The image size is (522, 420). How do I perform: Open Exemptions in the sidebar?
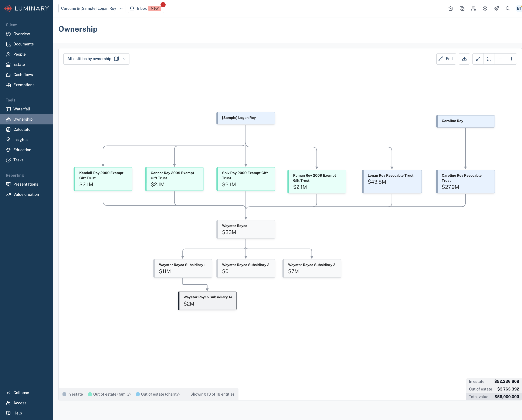pyautogui.click(x=27, y=85)
